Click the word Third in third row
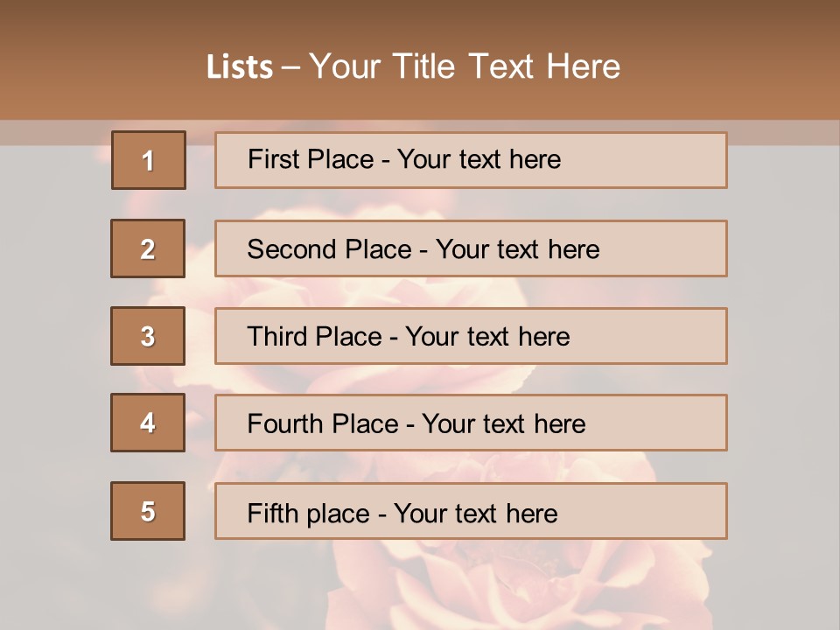Screen dimensions: 840x630 [x=277, y=337]
